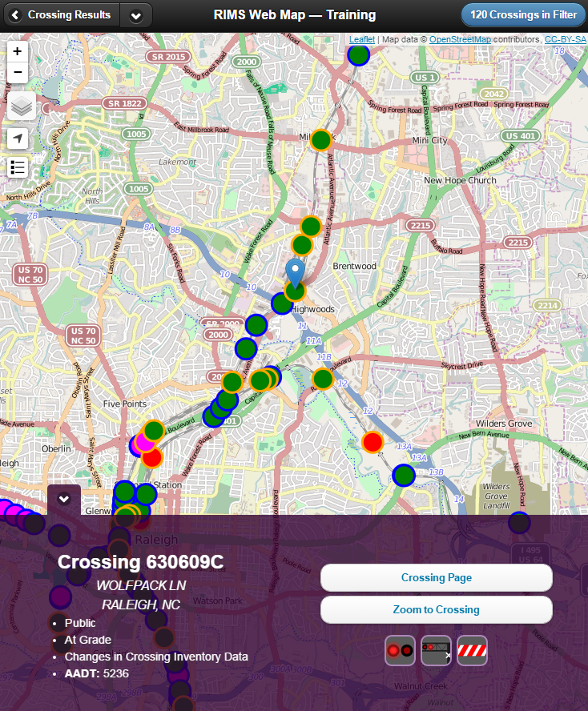This screenshot has height=711, width=588.
Task: Click the At Grade bullet item
Action: (88, 640)
